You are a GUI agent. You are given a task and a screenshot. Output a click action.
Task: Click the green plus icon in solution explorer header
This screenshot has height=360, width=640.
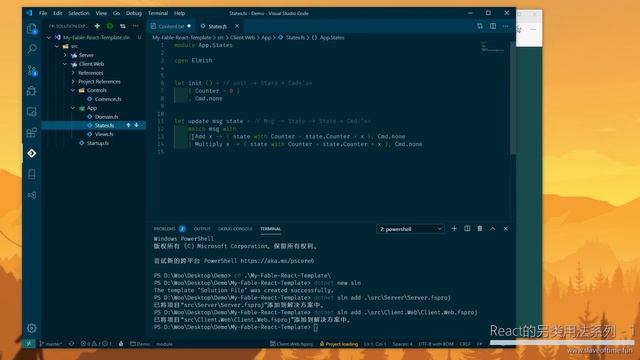click(97, 26)
